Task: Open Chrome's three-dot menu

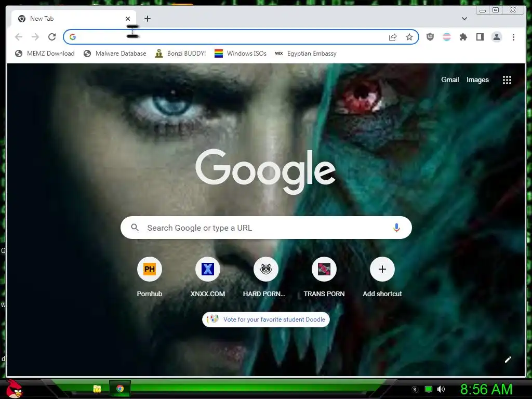Action: [513, 37]
